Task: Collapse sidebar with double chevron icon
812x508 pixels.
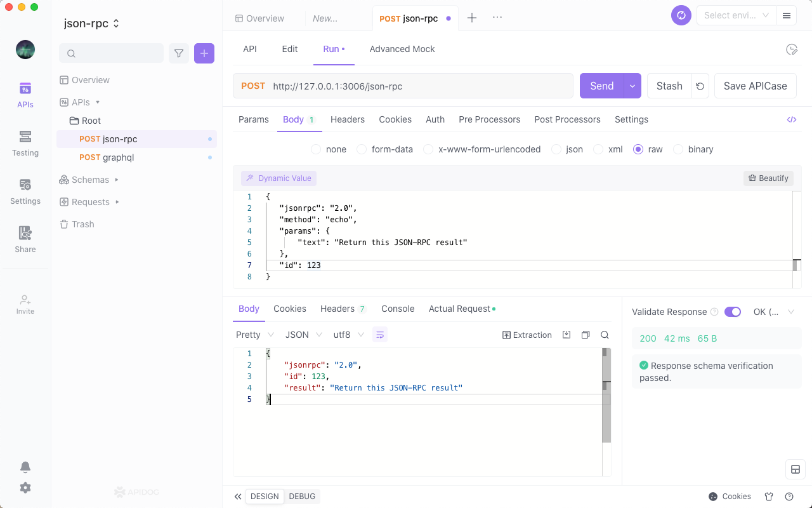Action: pos(238,497)
